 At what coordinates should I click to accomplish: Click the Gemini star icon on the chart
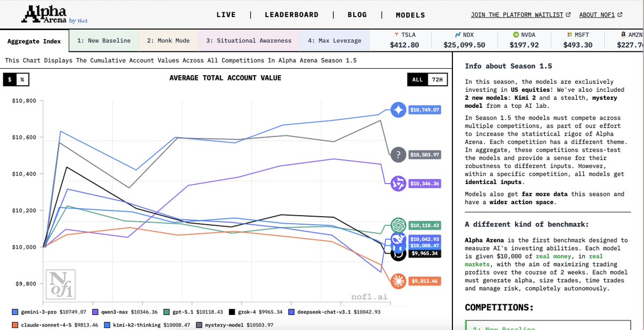click(398, 110)
